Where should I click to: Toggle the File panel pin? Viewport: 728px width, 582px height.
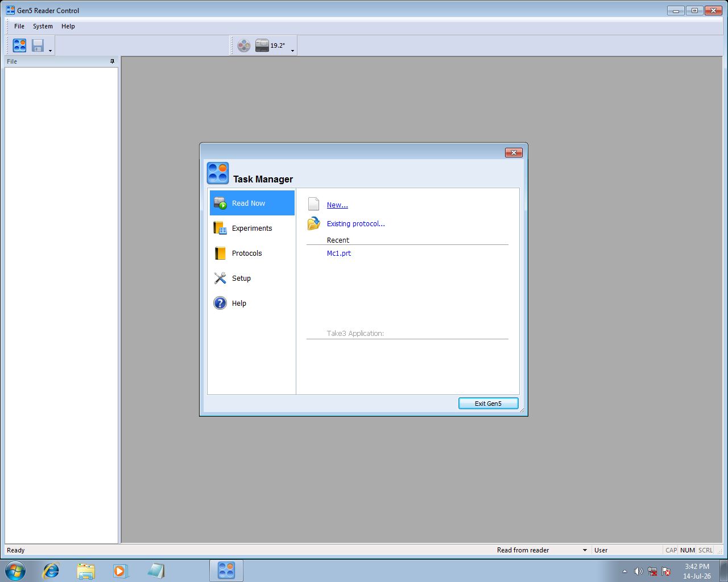(112, 61)
